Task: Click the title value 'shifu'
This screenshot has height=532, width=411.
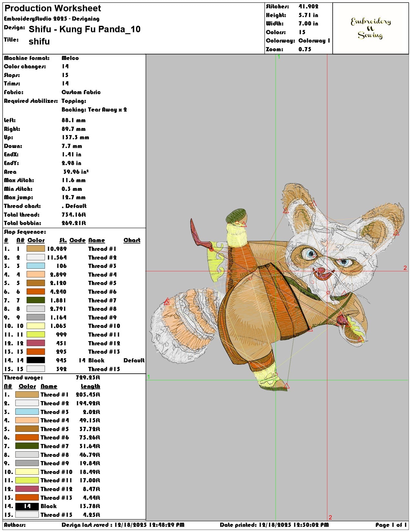Action: click(39, 42)
